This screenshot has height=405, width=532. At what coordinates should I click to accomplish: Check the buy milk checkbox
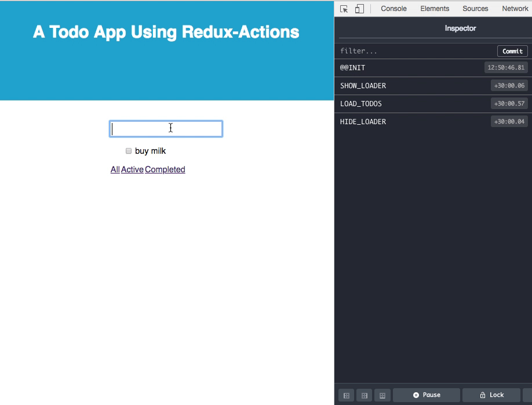coord(129,151)
